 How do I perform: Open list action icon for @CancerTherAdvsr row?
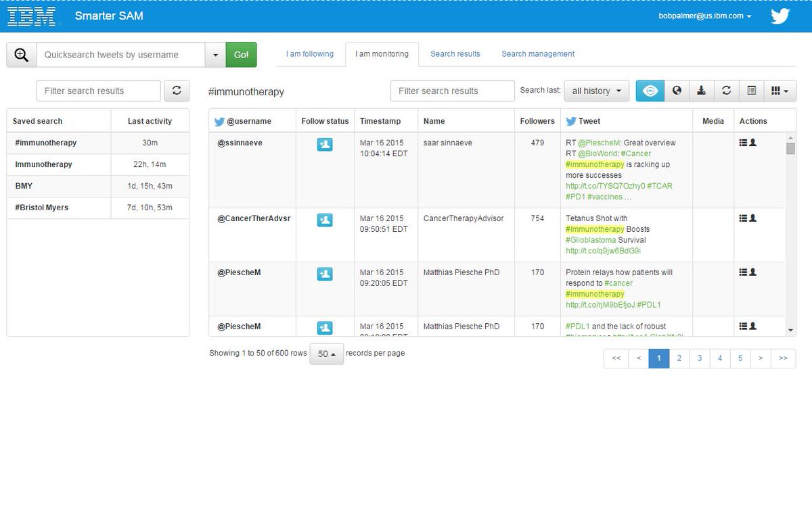tap(743, 218)
